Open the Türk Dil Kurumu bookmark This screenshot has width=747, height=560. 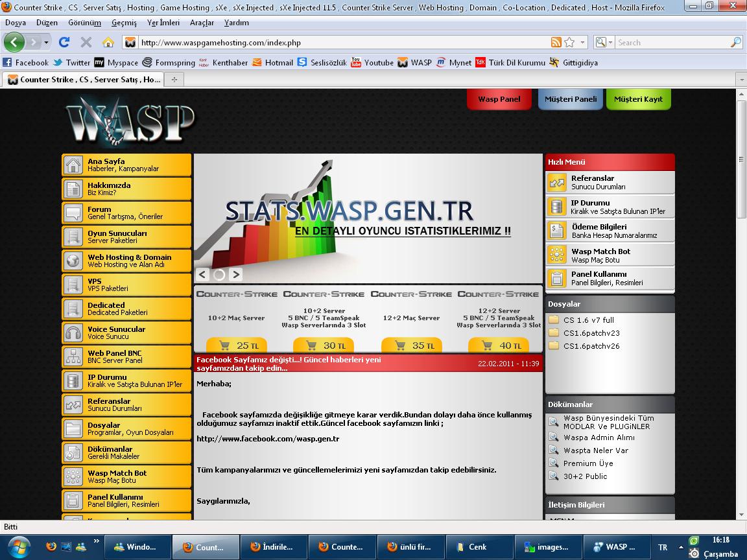pos(510,62)
